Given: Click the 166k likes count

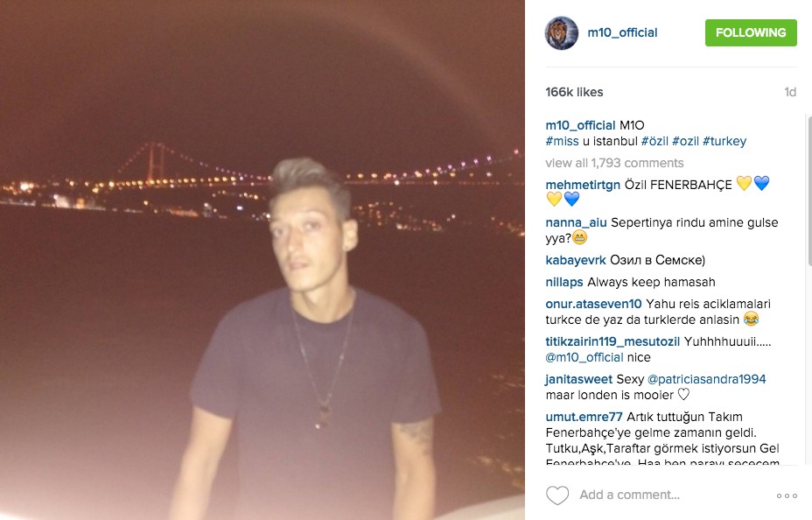Looking at the screenshot, I should 574,92.
